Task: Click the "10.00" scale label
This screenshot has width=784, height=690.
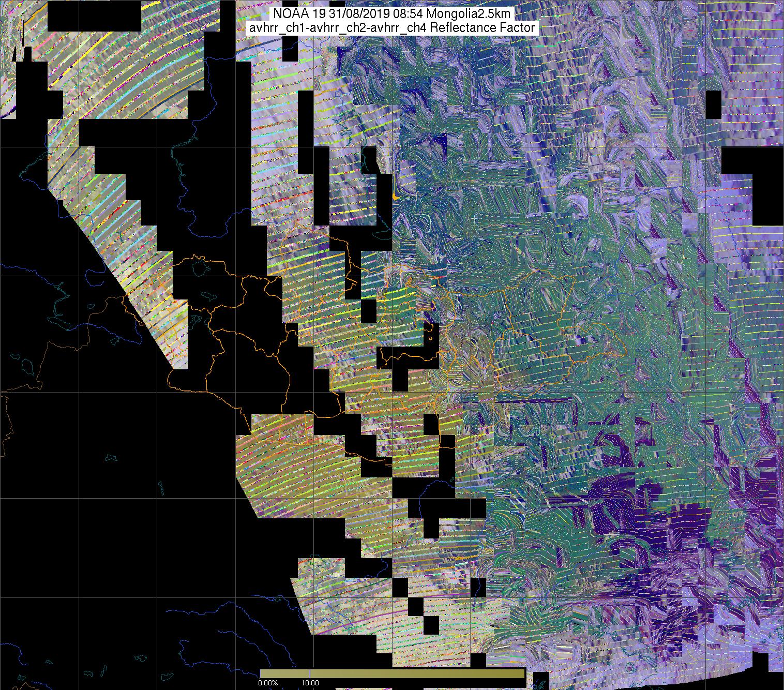Action: click(x=309, y=683)
